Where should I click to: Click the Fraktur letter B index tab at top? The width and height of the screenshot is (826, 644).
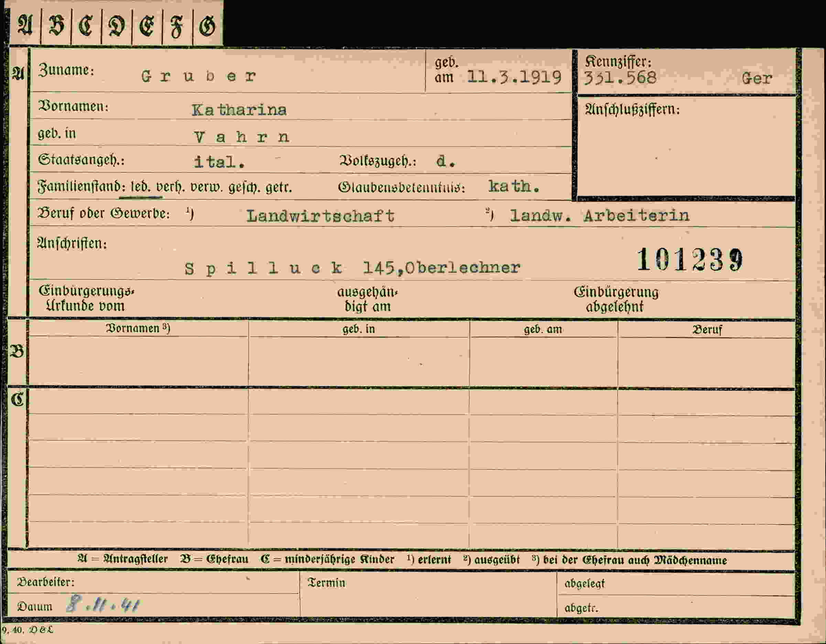56,25
